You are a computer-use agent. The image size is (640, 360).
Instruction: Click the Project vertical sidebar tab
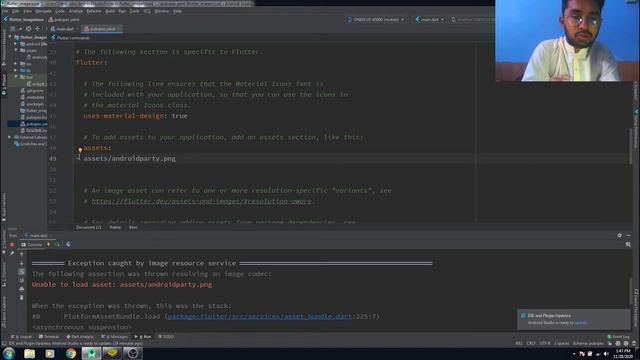coord(4,85)
